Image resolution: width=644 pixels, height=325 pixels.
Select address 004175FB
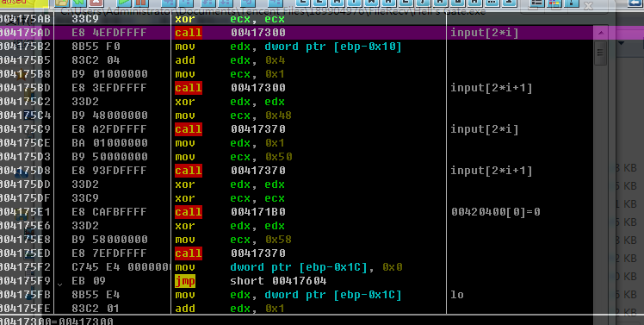point(25,295)
